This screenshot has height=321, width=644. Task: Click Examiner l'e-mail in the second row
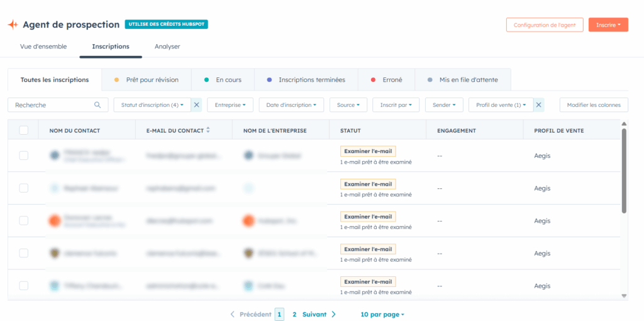click(368, 184)
